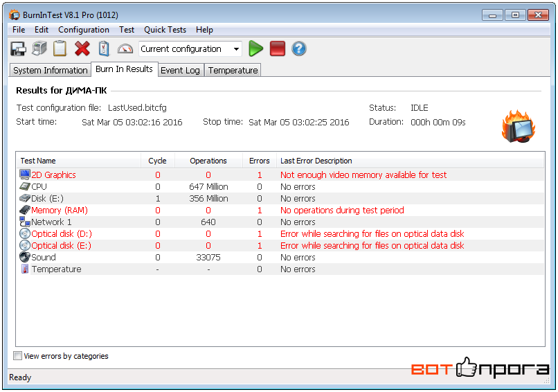Image resolution: width=558 pixels, height=392 pixels.
Task: Click the print results toolbar icon
Action: click(x=39, y=48)
